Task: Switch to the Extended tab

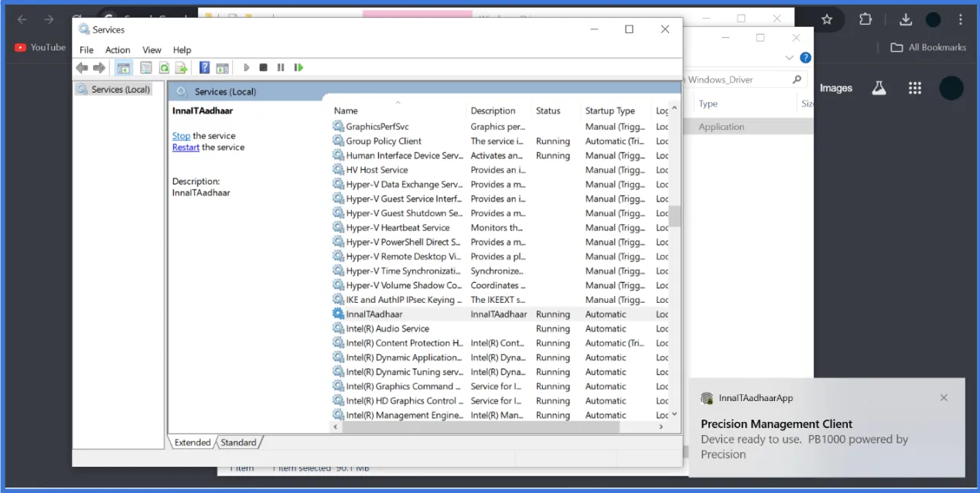Action: point(193,443)
